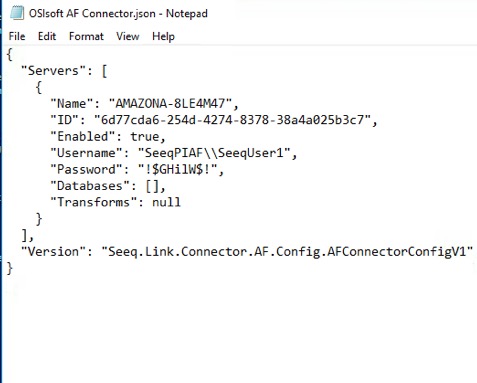Open the Help menu
Viewport: 477px width, 383px height.
(x=163, y=36)
